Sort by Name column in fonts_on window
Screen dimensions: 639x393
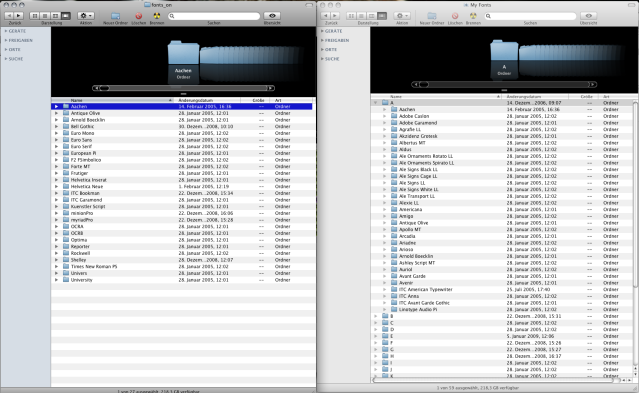pos(113,100)
